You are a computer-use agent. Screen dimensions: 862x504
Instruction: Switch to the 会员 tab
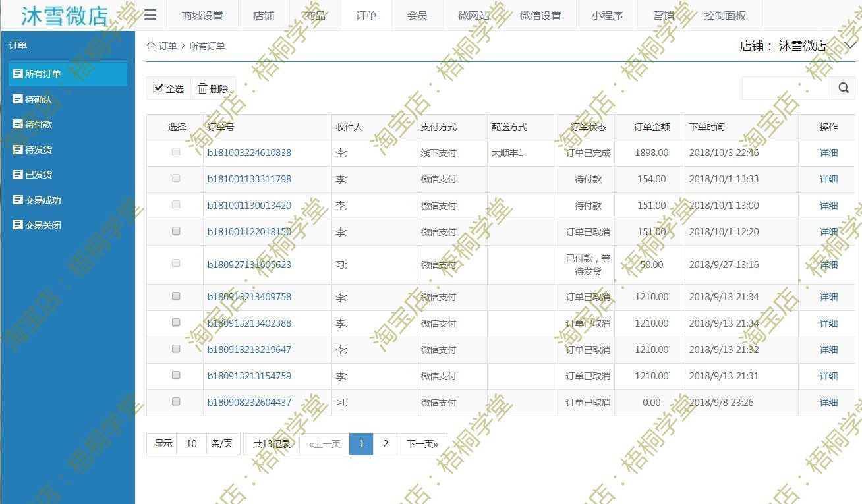417,15
